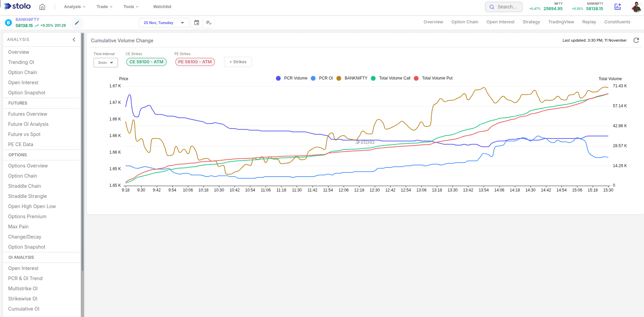
Task: Expand the date selector showing 25 Nov, Tuesday
Action: click(164, 22)
